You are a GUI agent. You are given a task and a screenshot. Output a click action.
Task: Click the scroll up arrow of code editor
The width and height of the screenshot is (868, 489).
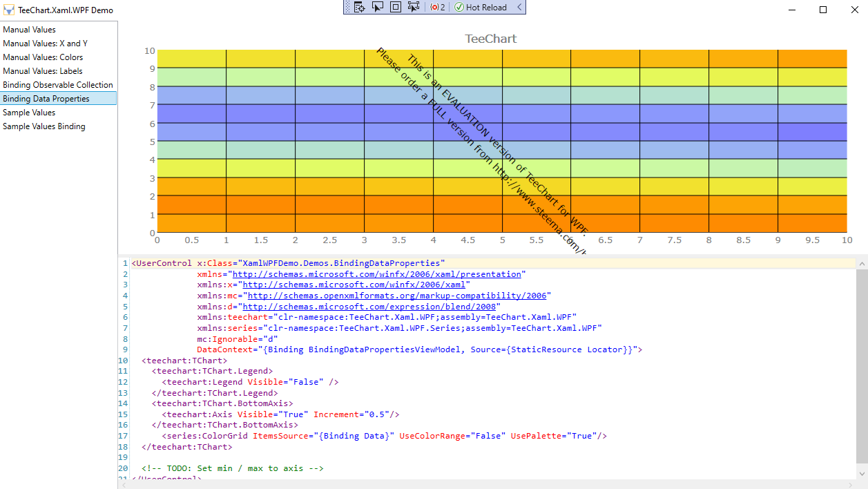click(x=861, y=264)
